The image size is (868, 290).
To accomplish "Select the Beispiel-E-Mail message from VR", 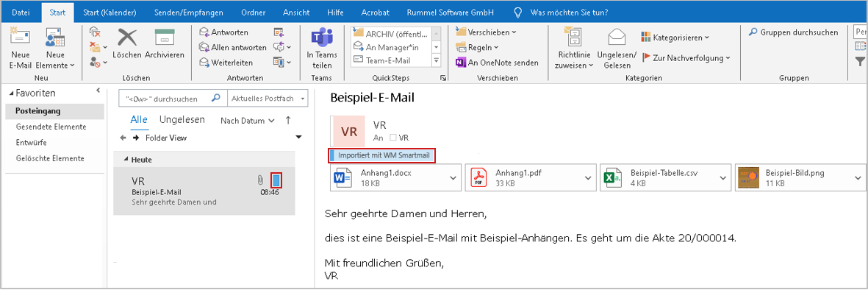I will (204, 191).
